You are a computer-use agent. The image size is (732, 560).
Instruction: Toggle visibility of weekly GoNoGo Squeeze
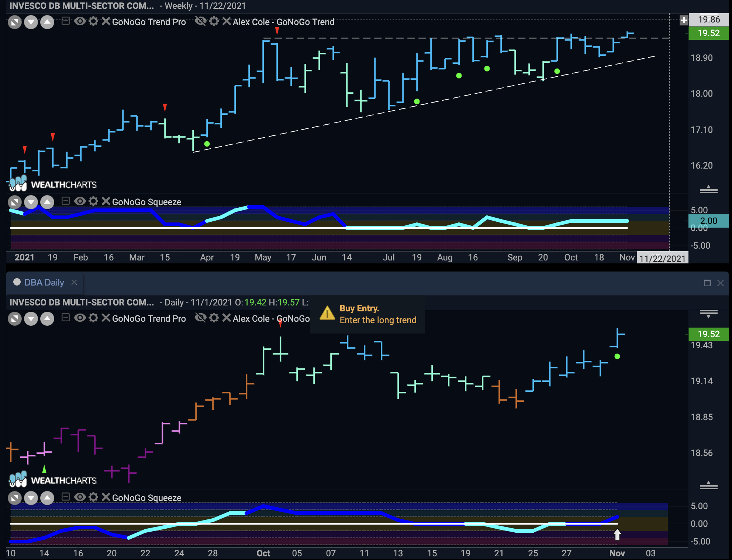point(80,201)
